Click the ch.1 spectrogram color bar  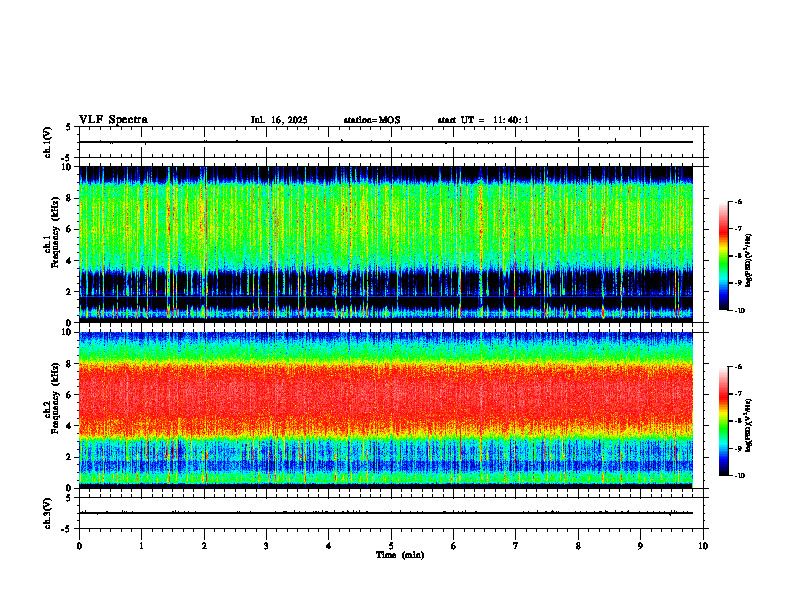723,256
